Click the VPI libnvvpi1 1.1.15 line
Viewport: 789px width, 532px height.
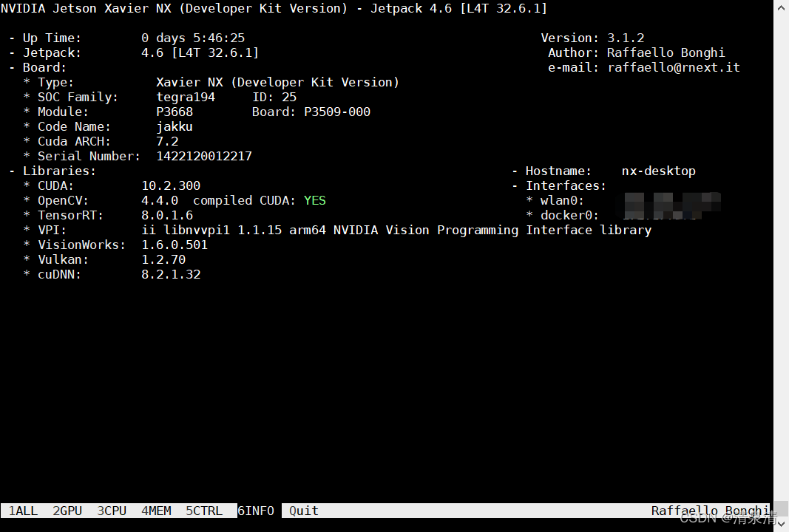click(x=396, y=231)
